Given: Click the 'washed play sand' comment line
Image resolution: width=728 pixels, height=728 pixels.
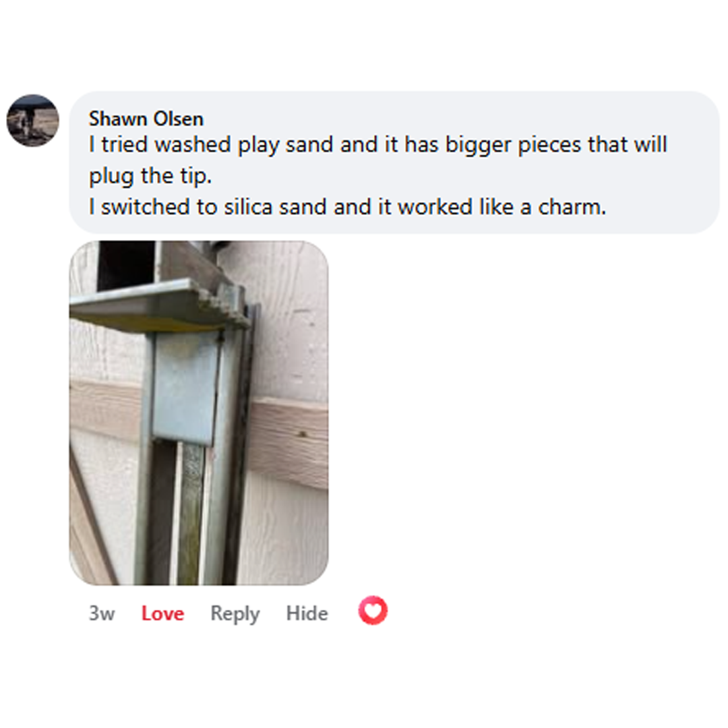Looking at the screenshot, I should (x=377, y=144).
